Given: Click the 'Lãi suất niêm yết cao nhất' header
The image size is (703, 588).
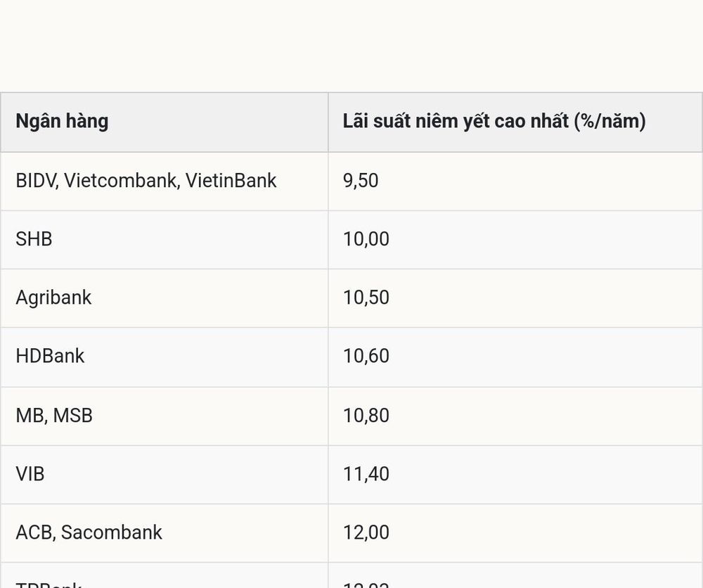Looking at the screenshot, I should (456, 122).
